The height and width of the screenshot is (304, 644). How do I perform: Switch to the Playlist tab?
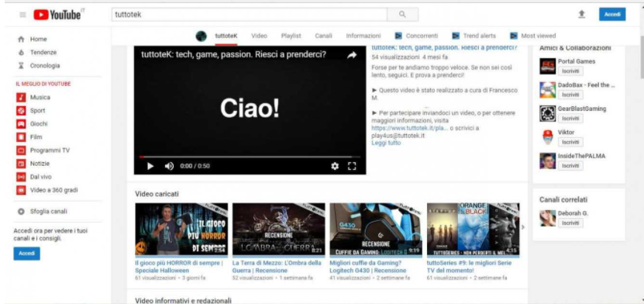pyautogui.click(x=291, y=36)
